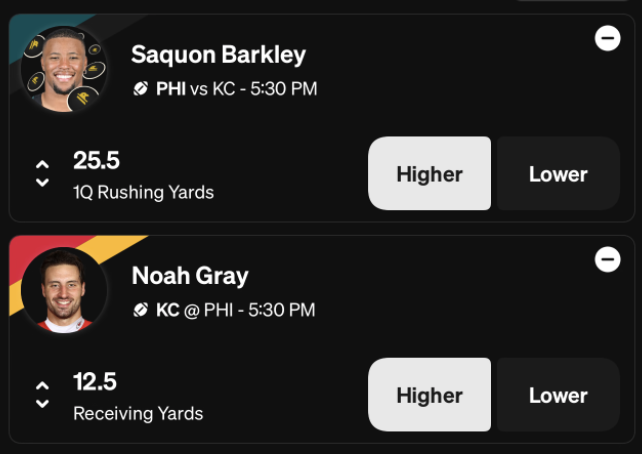Click the 1Q Rushing Yards stat label
This screenshot has height=454, width=642.
(144, 192)
